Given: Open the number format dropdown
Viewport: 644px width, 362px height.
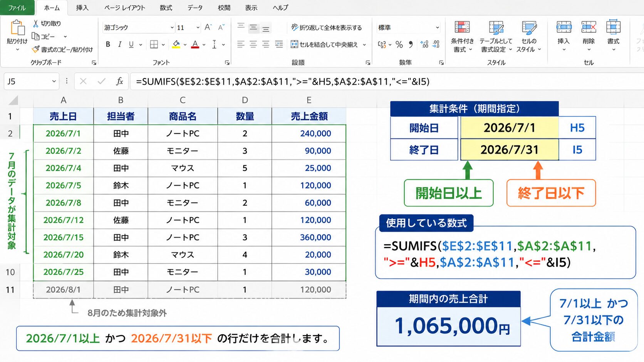Looking at the screenshot, I should [437, 27].
